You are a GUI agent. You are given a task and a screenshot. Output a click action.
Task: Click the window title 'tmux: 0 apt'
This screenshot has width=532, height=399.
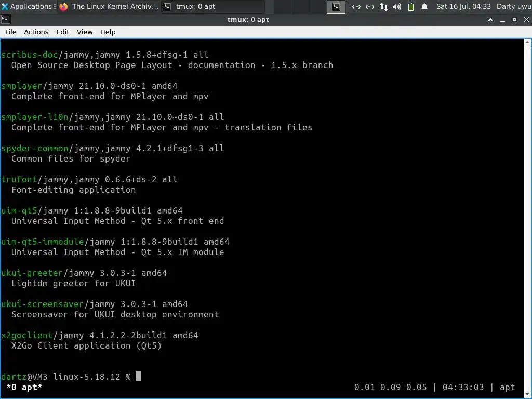(x=248, y=20)
